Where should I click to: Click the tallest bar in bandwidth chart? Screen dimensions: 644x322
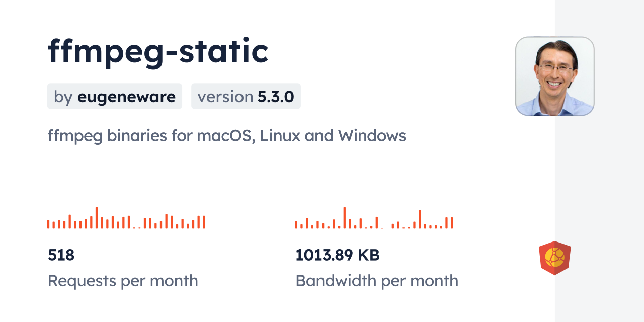345,218
